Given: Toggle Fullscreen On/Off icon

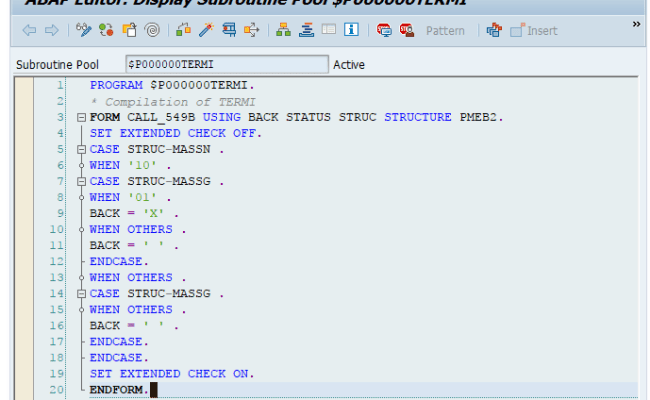Looking at the screenshot, I should (x=329, y=30).
